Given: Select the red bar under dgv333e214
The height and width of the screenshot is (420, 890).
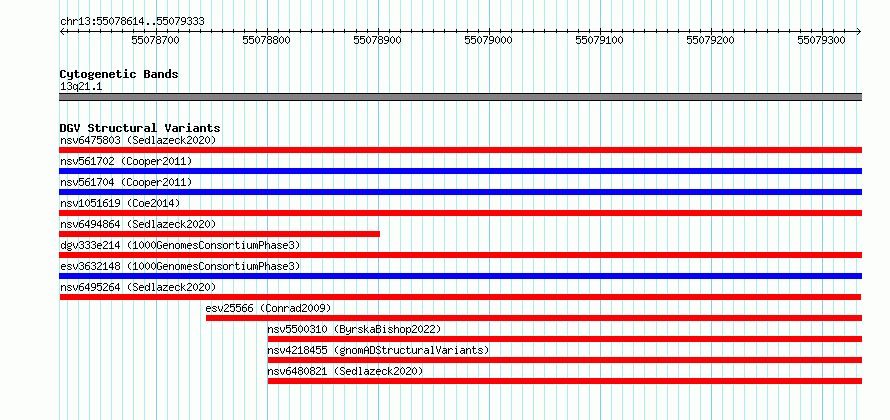Looking at the screenshot, I should [461, 255].
